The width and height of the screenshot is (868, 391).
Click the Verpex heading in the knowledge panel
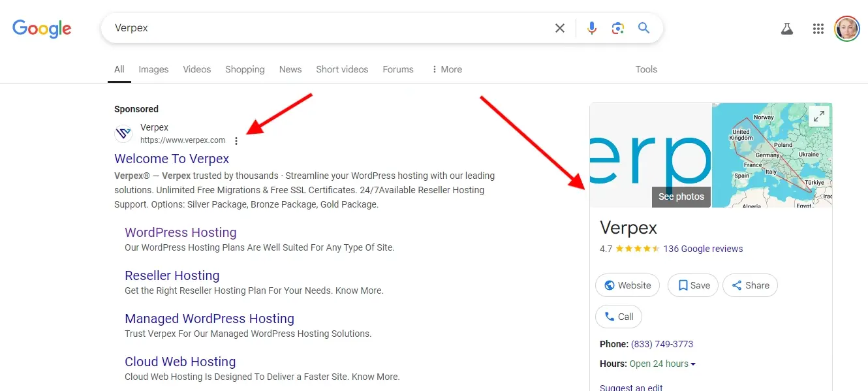pos(628,228)
